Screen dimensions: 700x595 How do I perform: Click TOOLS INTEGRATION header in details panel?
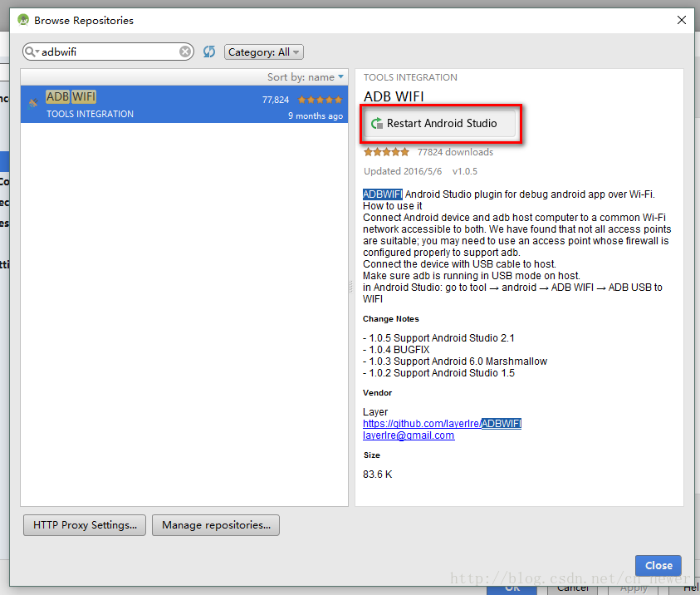410,77
